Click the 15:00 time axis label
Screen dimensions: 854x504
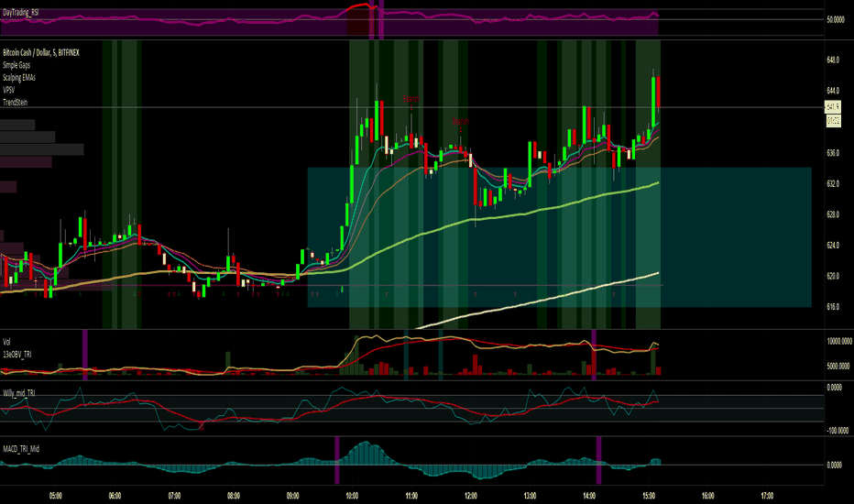(x=648, y=496)
